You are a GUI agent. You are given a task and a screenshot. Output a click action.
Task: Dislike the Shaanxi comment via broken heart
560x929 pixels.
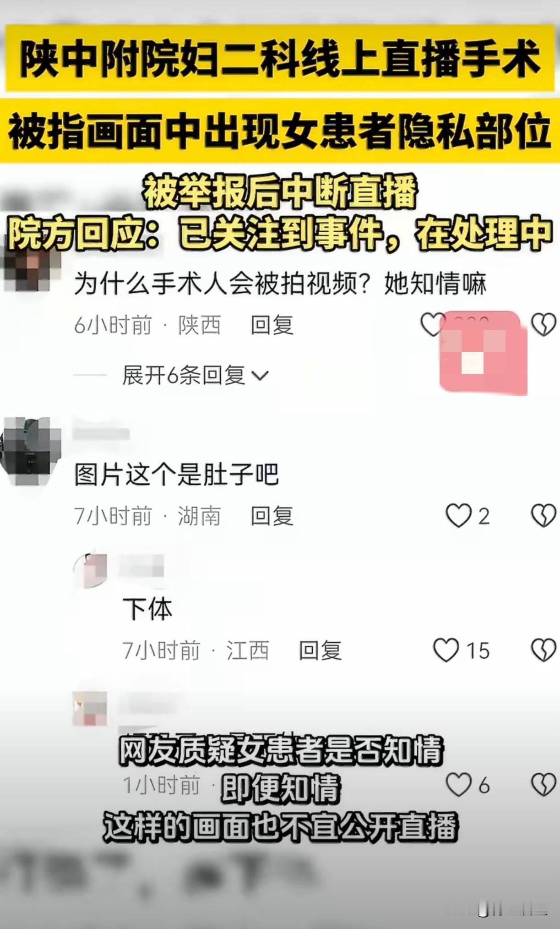[x=544, y=324]
